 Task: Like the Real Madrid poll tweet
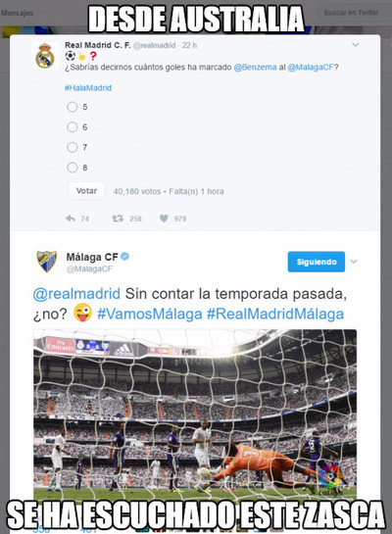pos(164,218)
